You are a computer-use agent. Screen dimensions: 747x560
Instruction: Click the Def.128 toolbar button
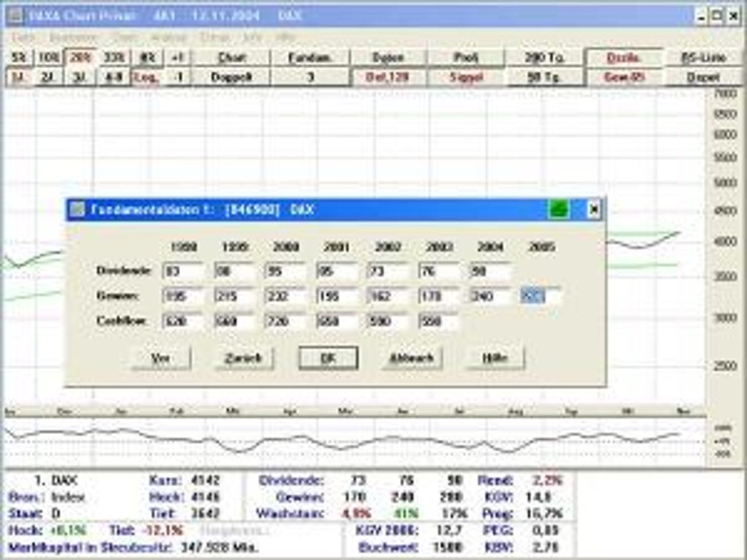point(388,77)
